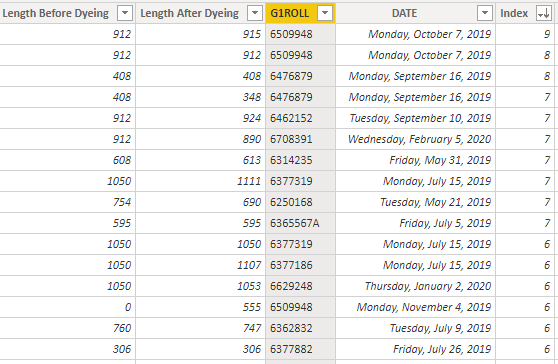558x364 pixels.
Task: Select the DATE column header
Action: click(x=415, y=14)
